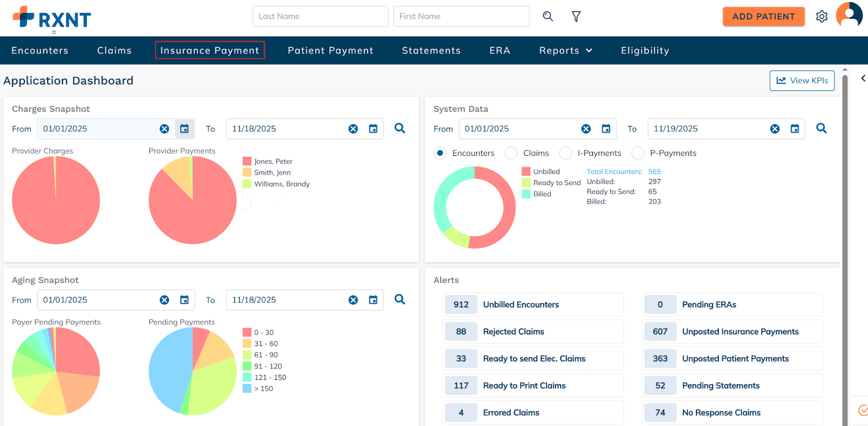868x426 pixels.
Task: Expand the Reports dropdown menu
Action: point(565,50)
